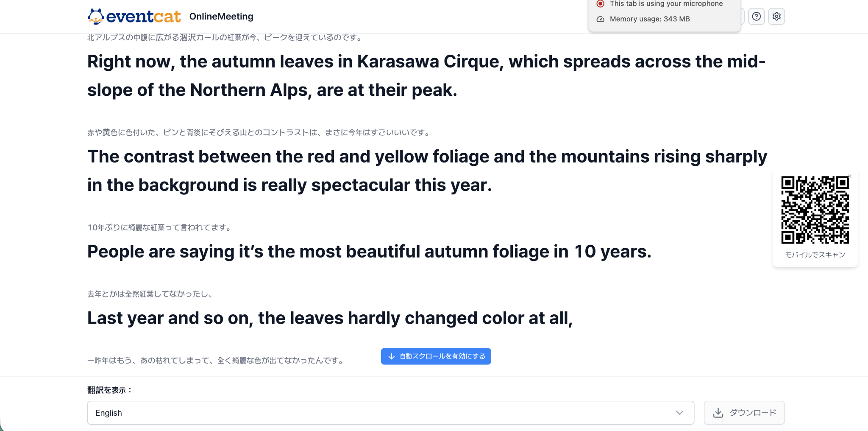The width and height of the screenshot is (868, 431).
Task: Click the モバイルでスキャン label
Action: 815,255
